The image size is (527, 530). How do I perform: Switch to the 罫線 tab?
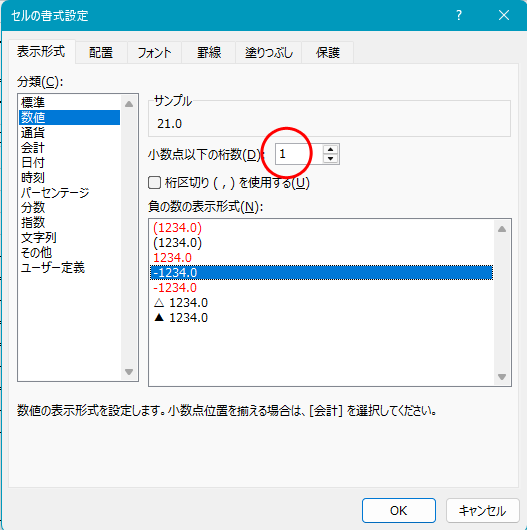coord(209,52)
